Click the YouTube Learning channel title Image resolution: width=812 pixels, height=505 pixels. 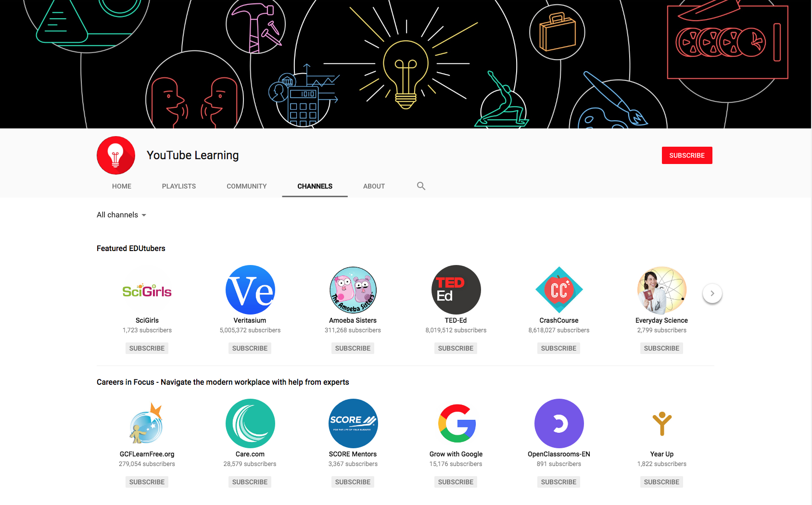coord(192,155)
